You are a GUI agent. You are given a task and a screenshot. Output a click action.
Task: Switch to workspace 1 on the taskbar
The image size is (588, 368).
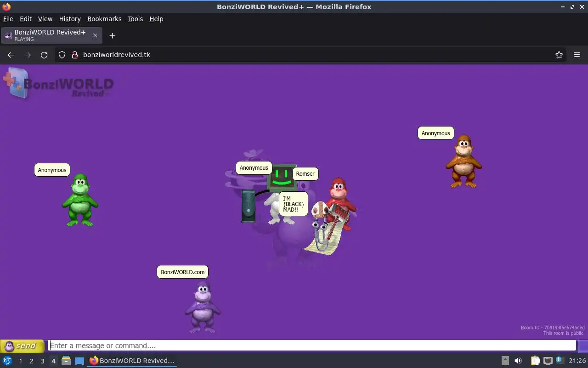20,361
